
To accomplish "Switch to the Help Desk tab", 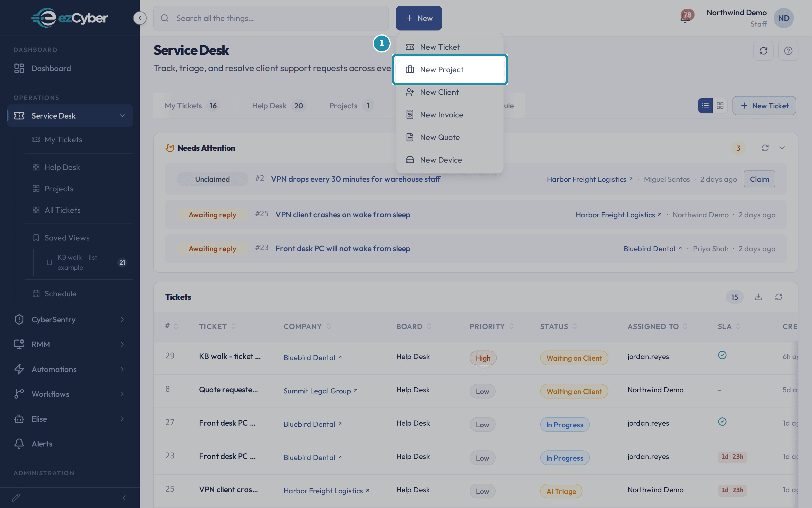I will pyautogui.click(x=279, y=106).
